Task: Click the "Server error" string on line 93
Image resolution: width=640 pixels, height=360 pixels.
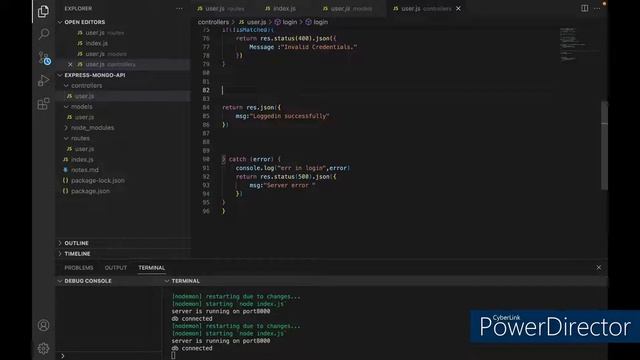Action: click(289, 185)
